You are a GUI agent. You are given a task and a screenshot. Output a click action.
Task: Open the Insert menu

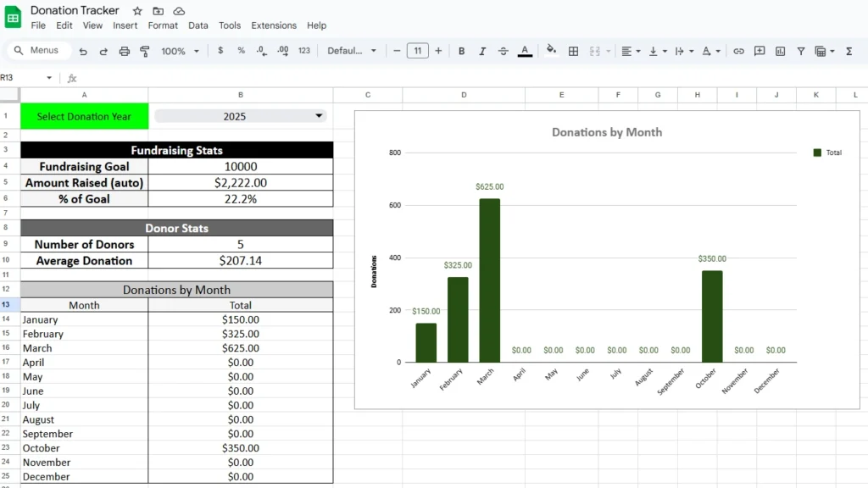[x=125, y=25]
